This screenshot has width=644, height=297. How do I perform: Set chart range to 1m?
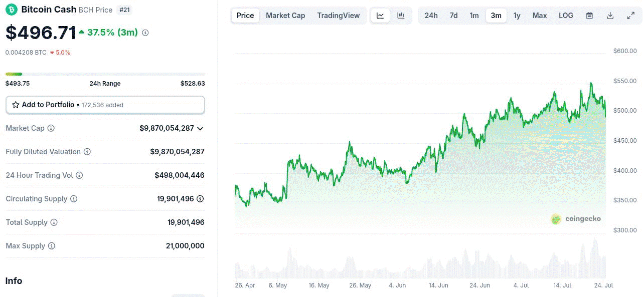click(474, 16)
